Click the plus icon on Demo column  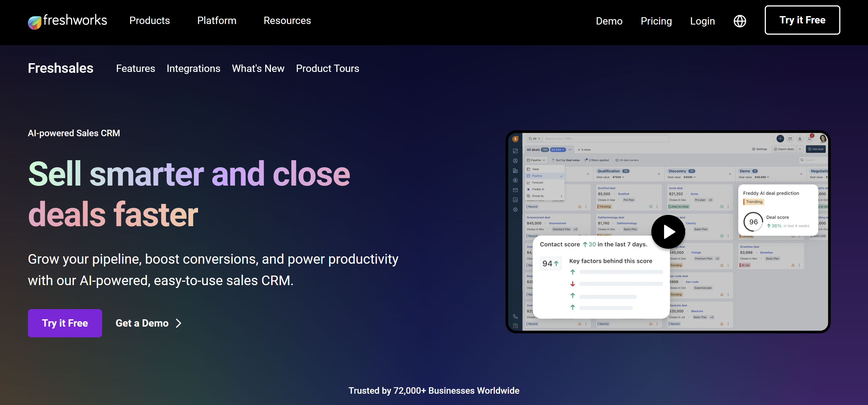801,174
